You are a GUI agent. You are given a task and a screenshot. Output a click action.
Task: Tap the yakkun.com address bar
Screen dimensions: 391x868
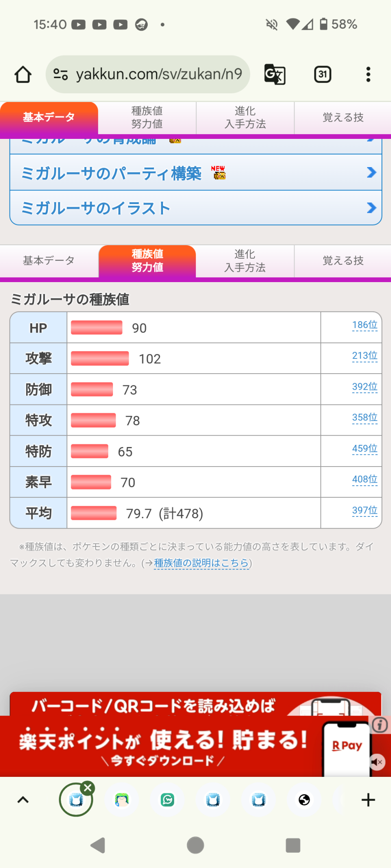pyautogui.click(x=148, y=74)
